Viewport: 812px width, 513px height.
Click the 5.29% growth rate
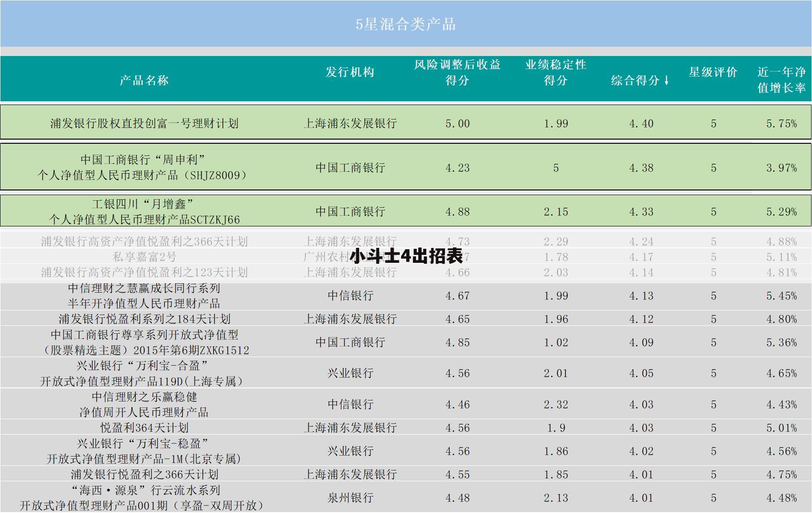click(x=782, y=212)
